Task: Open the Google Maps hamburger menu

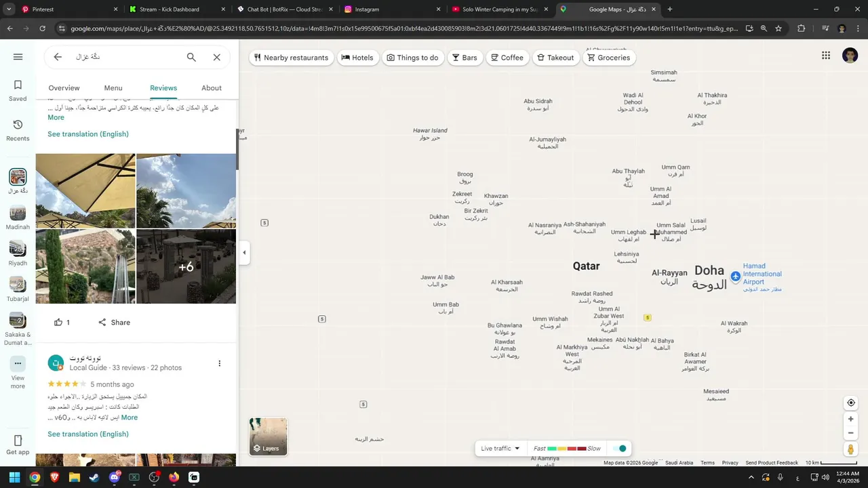Action: click(18, 57)
